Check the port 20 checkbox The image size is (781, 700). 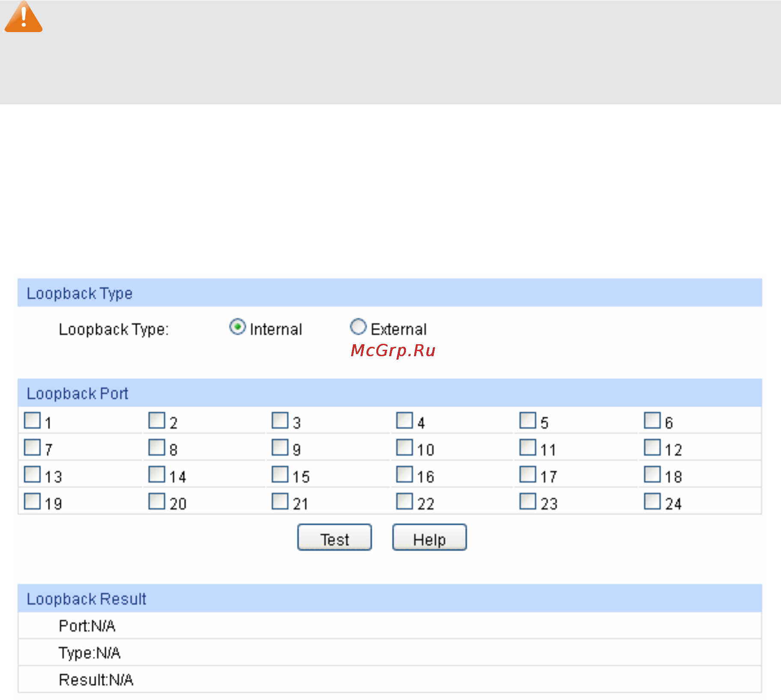157,501
